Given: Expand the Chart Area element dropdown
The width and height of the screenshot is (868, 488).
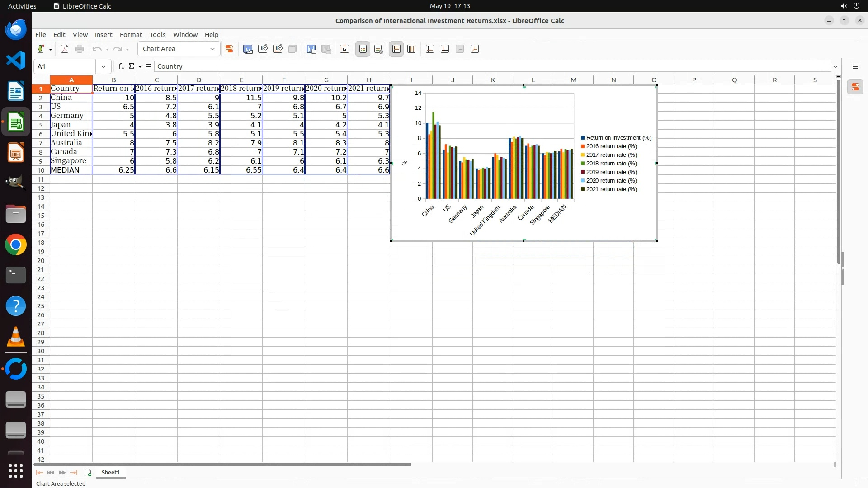Looking at the screenshot, I should coord(212,49).
